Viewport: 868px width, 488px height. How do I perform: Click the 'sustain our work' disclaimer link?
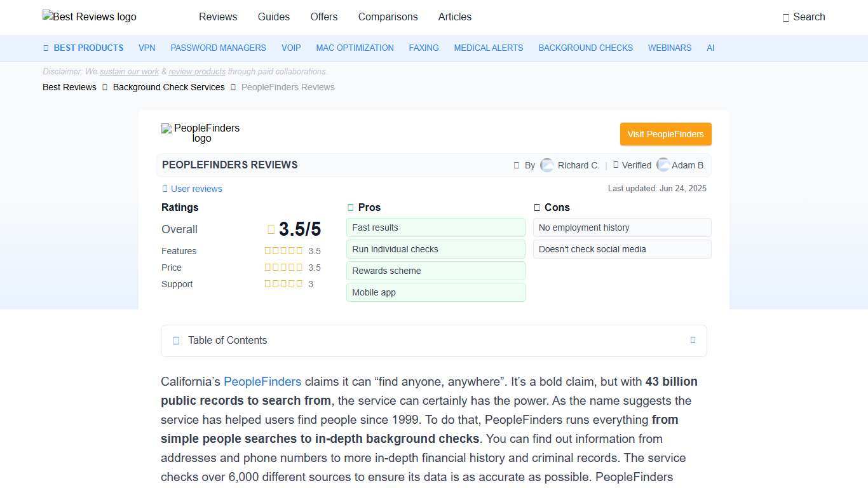128,71
